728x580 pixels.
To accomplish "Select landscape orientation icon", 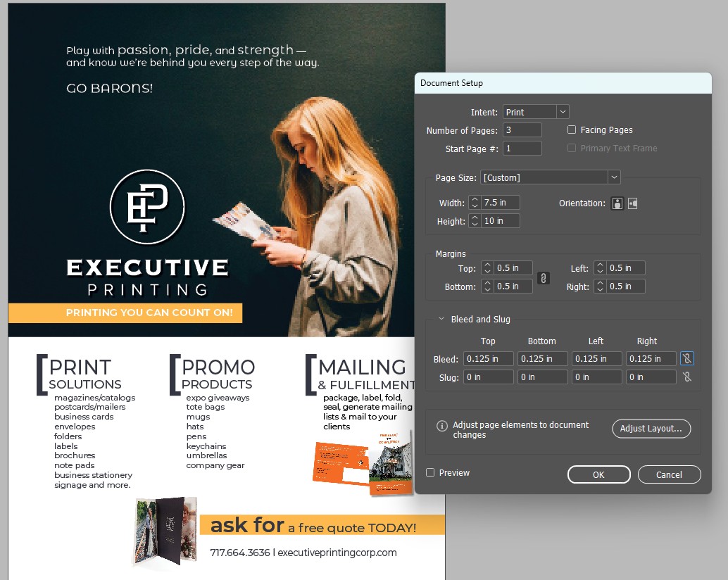I will click(632, 203).
